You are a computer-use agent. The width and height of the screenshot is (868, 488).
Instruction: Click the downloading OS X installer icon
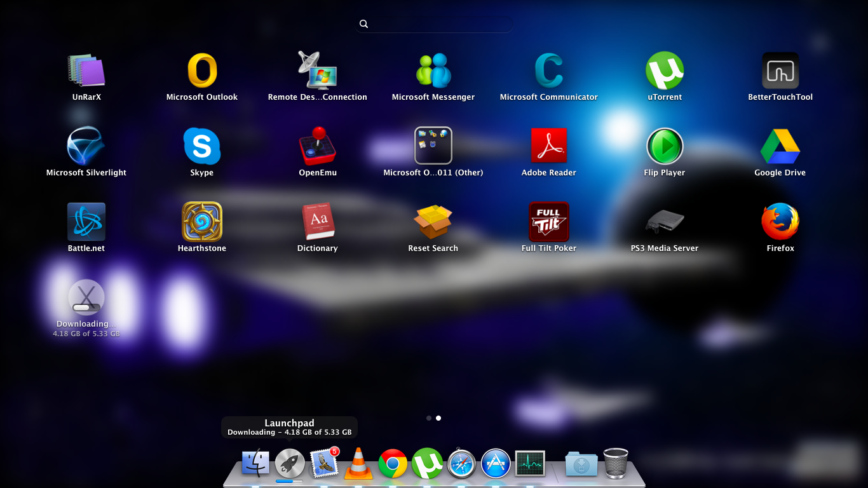pyautogui.click(x=86, y=297)
